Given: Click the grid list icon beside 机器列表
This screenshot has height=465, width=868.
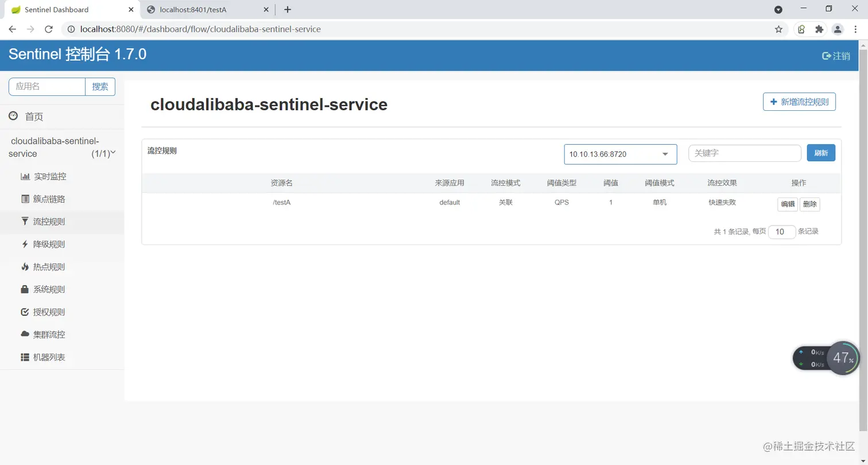Looking at the screenshot, I should [25, 357].
